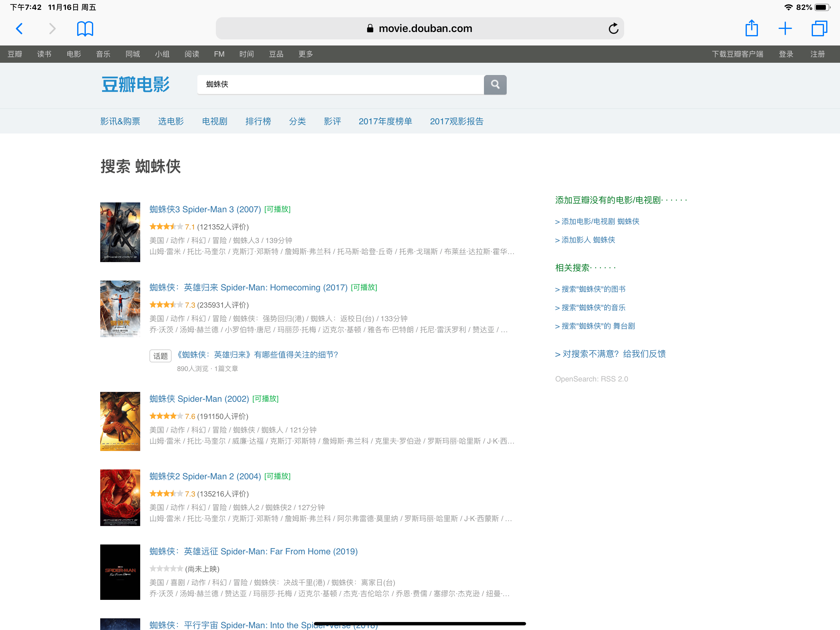Viewport: 840px width, 630px height.
Task: Tap the Douban Movie logo
Action: pyautogui.click(x=136, y=84)
